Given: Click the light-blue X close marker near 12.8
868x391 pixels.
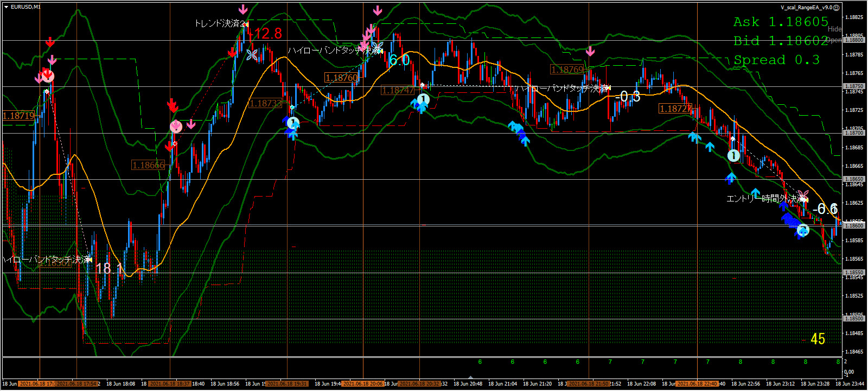Looking at the screenshot, I should [251, 55].
